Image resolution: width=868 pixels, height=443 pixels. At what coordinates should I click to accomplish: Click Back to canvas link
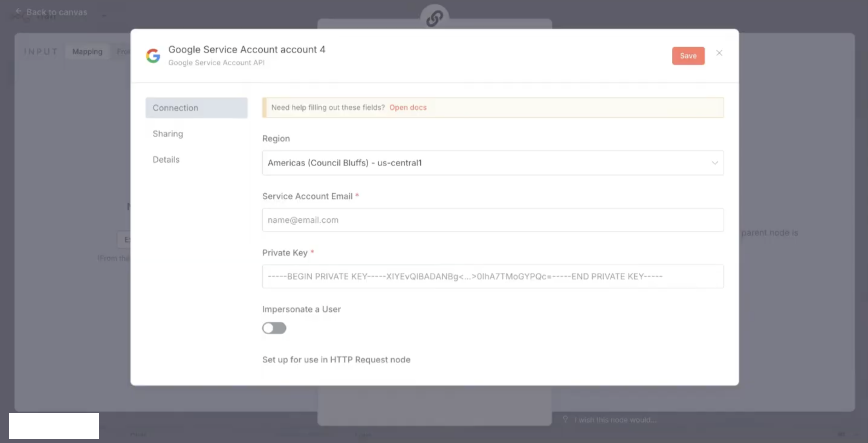tap(57, 12)
